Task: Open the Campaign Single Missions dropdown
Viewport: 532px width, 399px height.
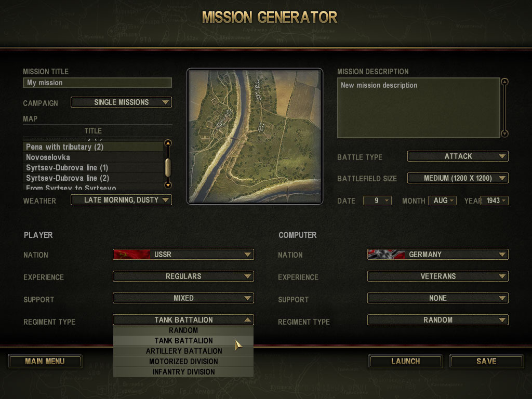Action: [x=121, y=102]
